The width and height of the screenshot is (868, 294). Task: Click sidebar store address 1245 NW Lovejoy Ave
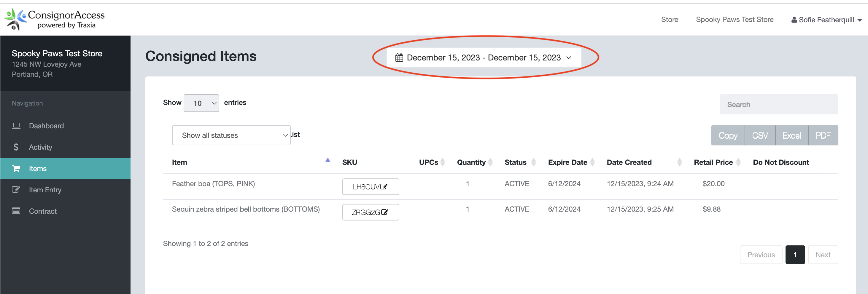(x=47, y=64)
